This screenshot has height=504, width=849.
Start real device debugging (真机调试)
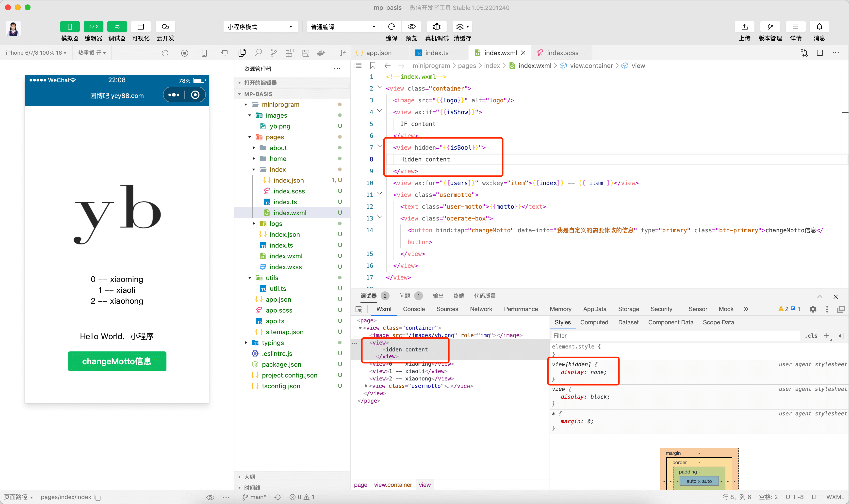click(437, 27)
